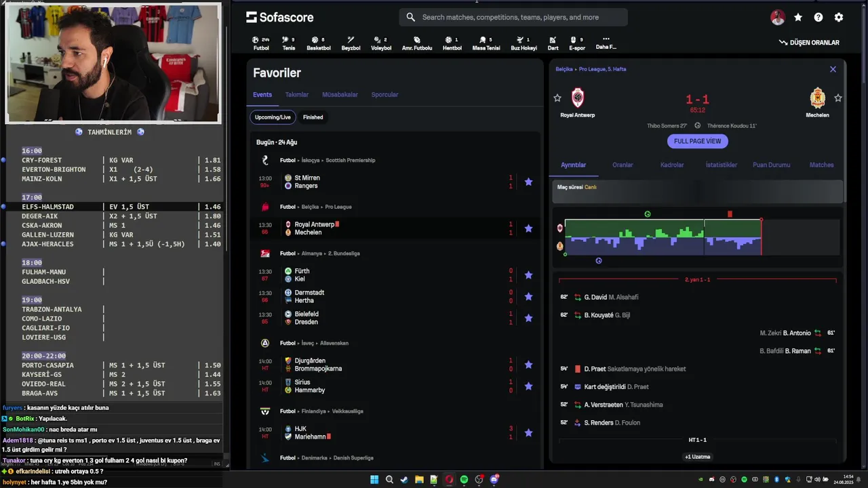Switch to the Puan Durumu tab
868x488 pixels.
tap(771, 165)
